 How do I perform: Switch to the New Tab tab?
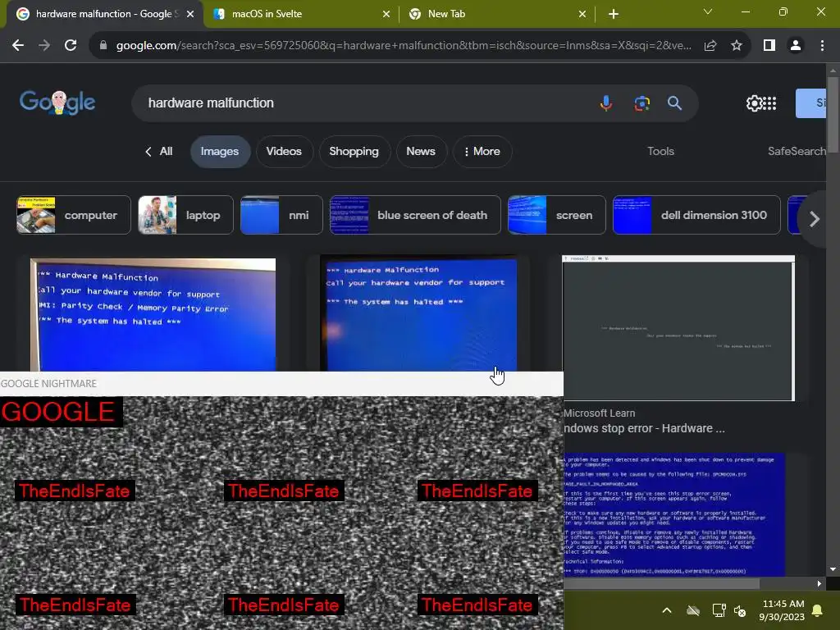(x=496, y=14)
